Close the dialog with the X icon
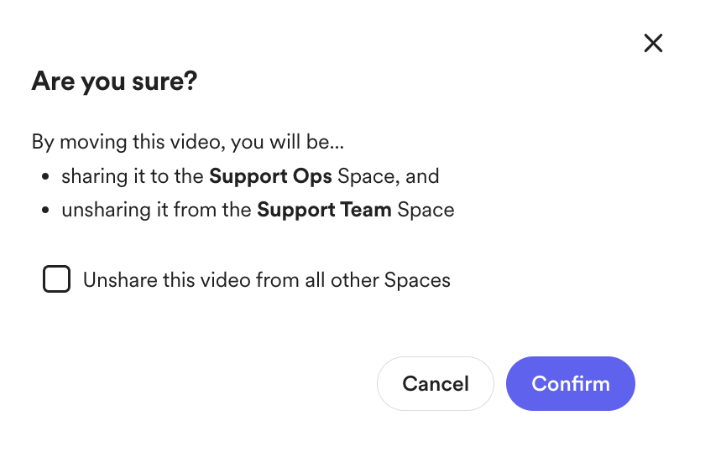The width and height of the screenshot is (712, 468). pyautogui.click(x=653, y=43)
